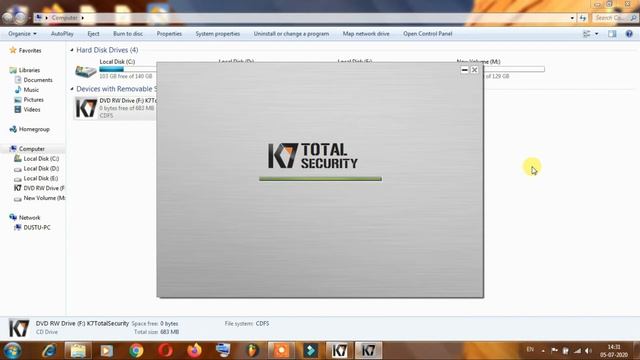
Task: Select New Volume (M:) in sidebar
Action: tap(44, 198)
